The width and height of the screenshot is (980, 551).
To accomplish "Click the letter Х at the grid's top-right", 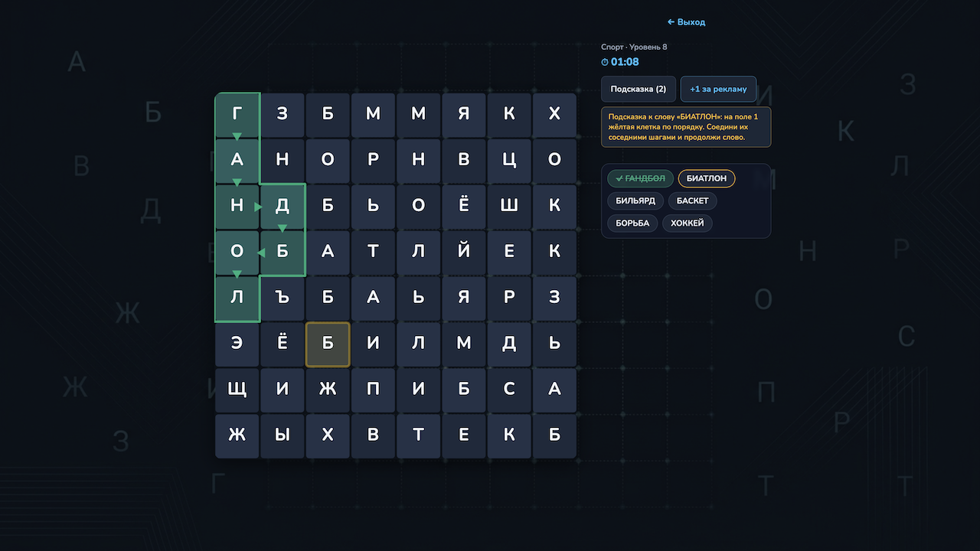I will [555, 115].
